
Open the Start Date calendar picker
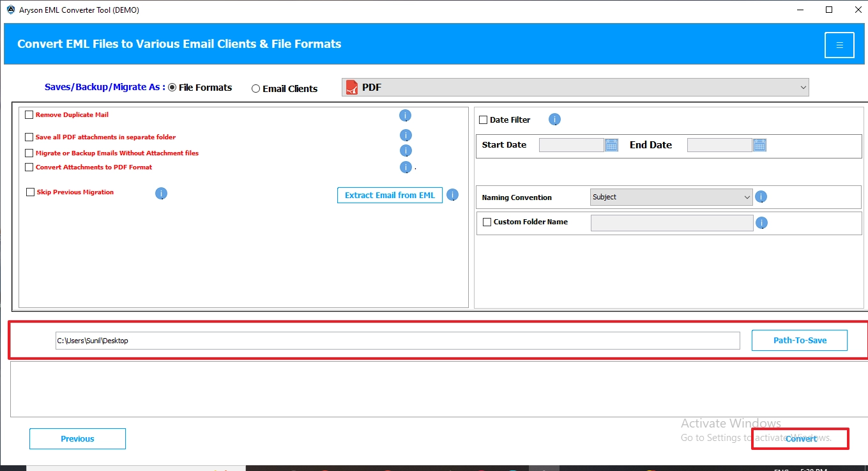611,145
